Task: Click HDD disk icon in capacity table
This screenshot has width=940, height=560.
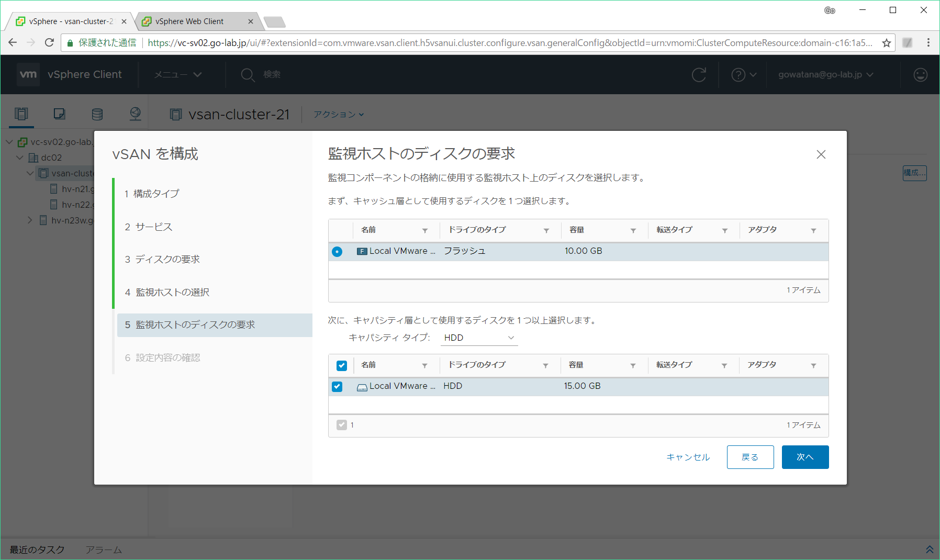Action: 362,387
